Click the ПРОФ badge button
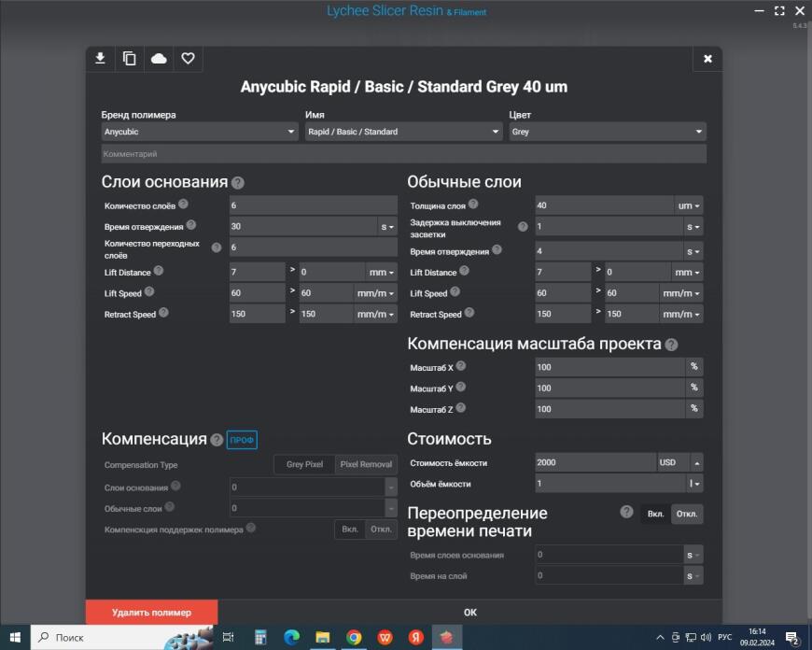812x650 pixels. (242, 440)
